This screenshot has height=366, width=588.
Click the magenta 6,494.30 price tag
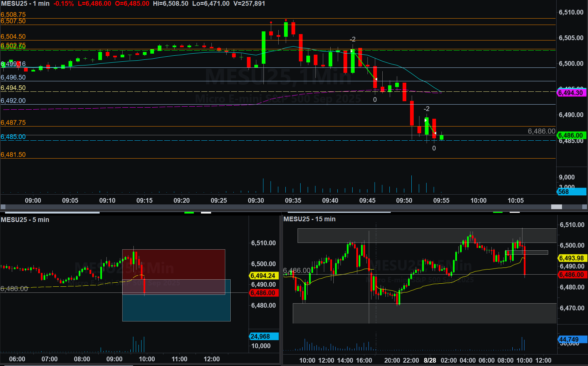[x=571, y=93]
